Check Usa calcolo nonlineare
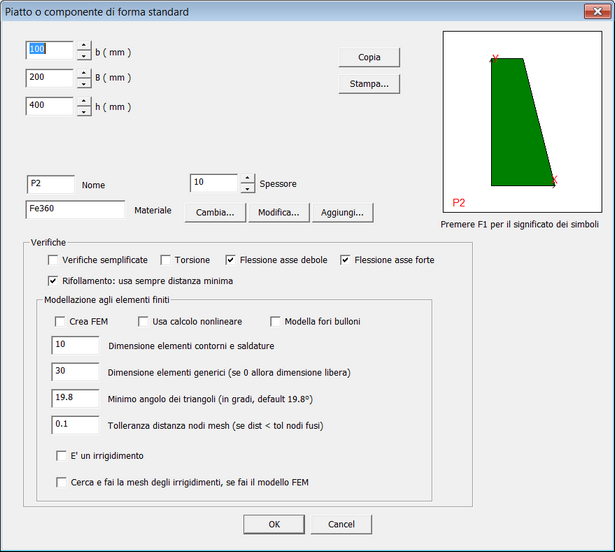Screen dimensions: 615x552 pyautogui.click(x=143, y=321)
